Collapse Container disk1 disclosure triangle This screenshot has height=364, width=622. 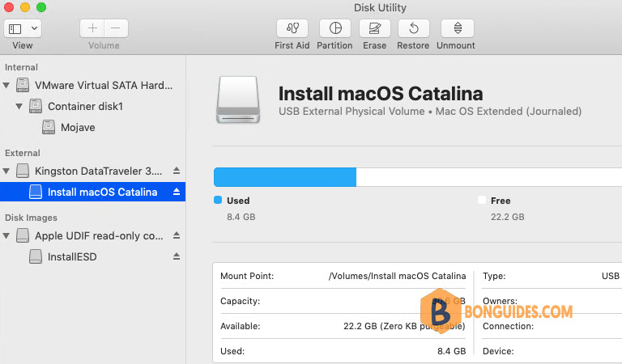(19, 106)
